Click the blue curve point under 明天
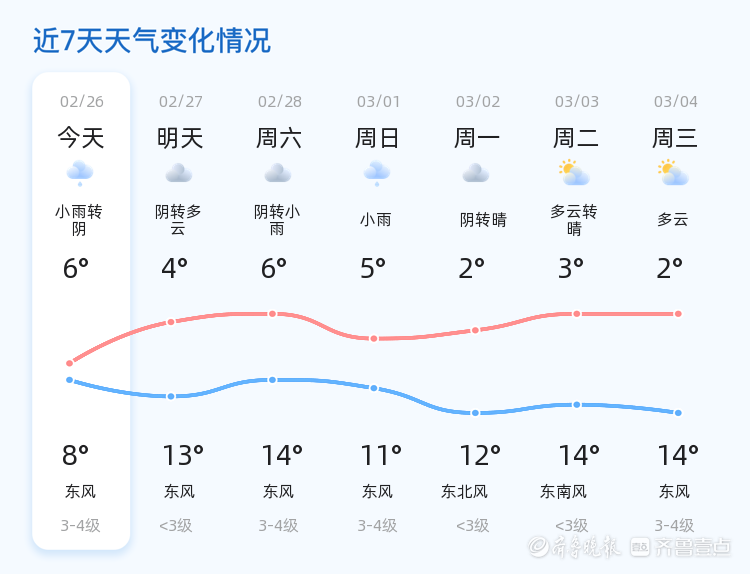Screen dimensions: 750x574 click(x=171, y=397)
